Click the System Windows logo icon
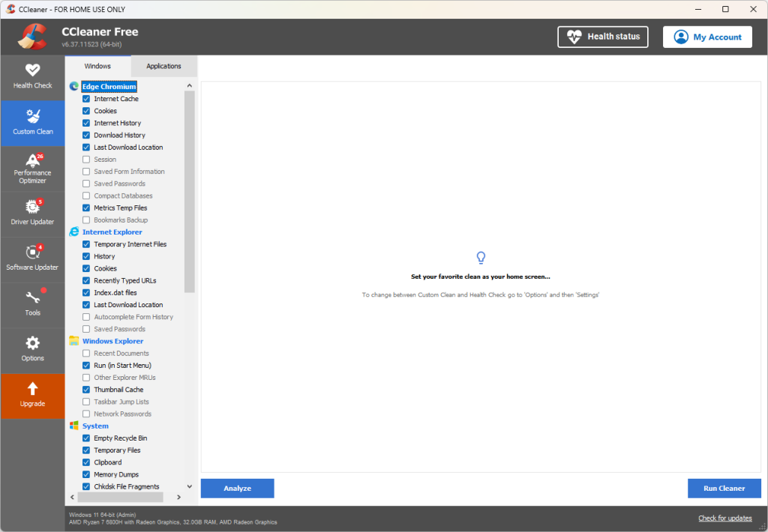768x532 pixels. (74, 426)
